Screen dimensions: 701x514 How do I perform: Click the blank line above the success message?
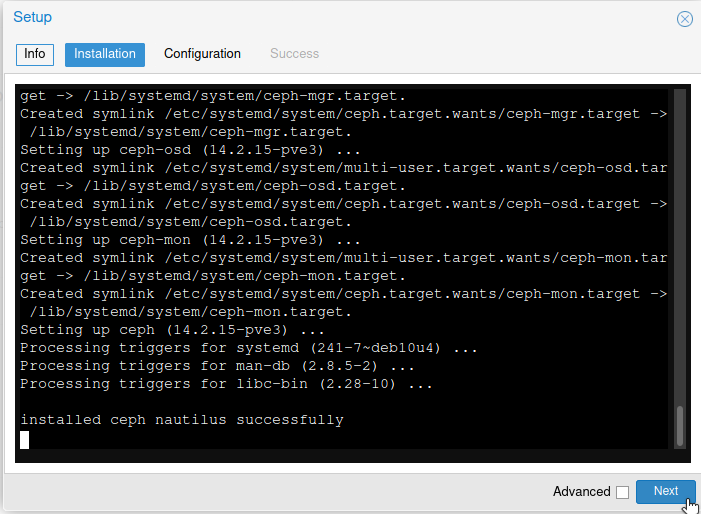click(344, 402)
